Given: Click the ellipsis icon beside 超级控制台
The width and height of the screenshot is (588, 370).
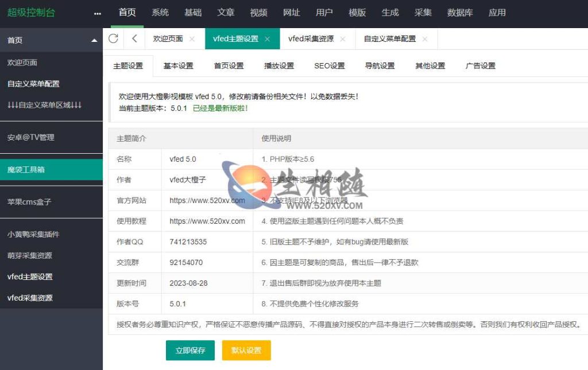Looking at the screenshot, I should coord(98,13).
